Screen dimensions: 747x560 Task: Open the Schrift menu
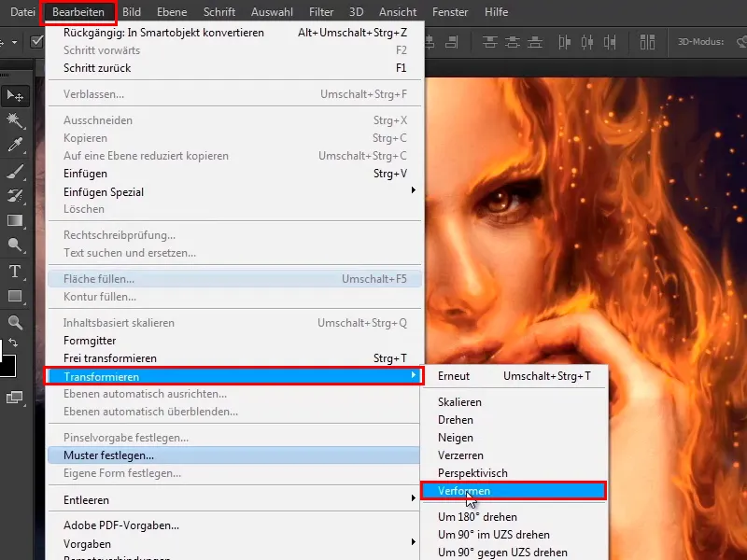tap(219, 12)
